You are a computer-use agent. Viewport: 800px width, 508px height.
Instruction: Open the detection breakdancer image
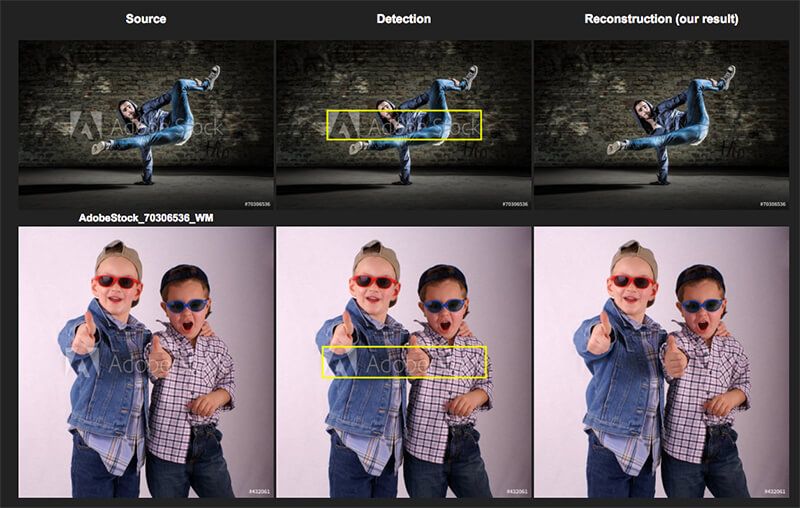[404, 125]
